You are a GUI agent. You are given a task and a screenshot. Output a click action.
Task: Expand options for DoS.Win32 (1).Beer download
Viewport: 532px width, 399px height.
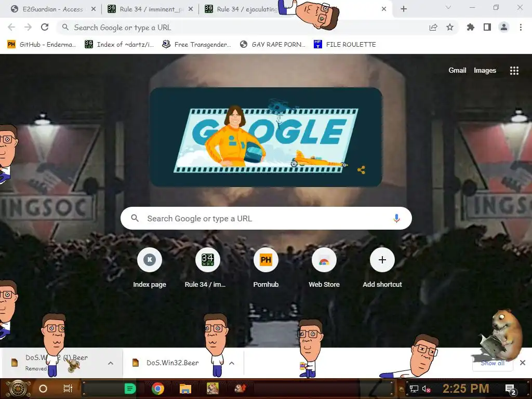click(111, 363)
